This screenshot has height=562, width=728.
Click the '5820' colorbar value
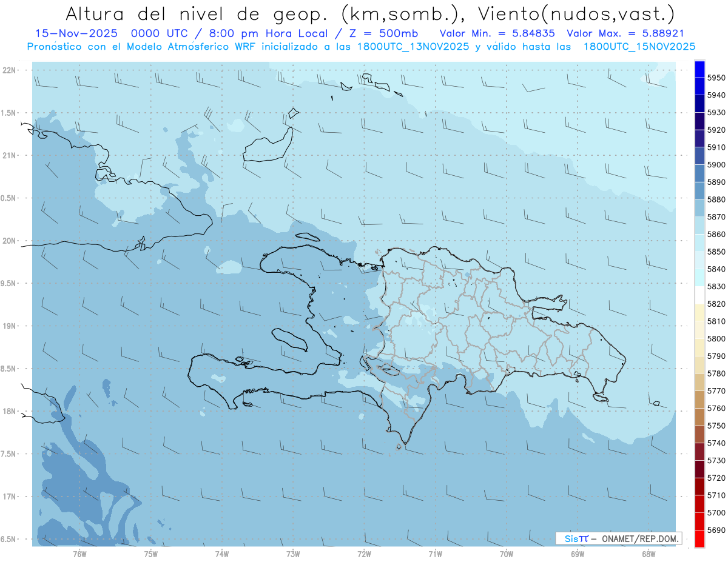coord(716,304)
